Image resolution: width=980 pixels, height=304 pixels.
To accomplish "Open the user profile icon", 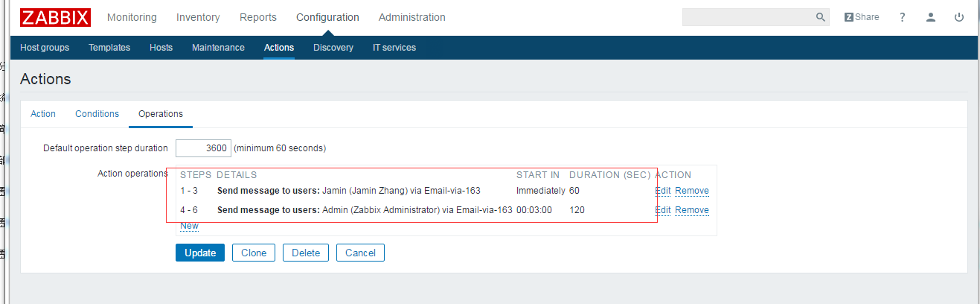I will (x=931, y=17).
